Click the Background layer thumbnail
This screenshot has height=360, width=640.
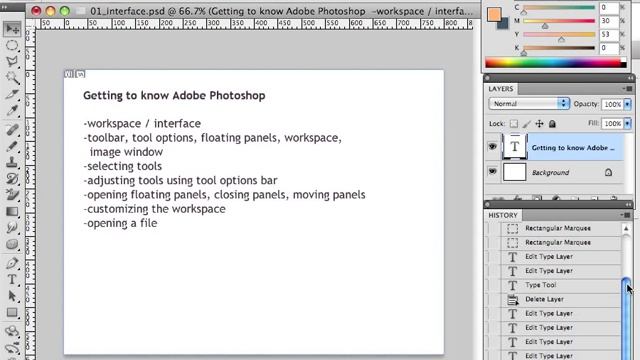click(x=514, y=172)
